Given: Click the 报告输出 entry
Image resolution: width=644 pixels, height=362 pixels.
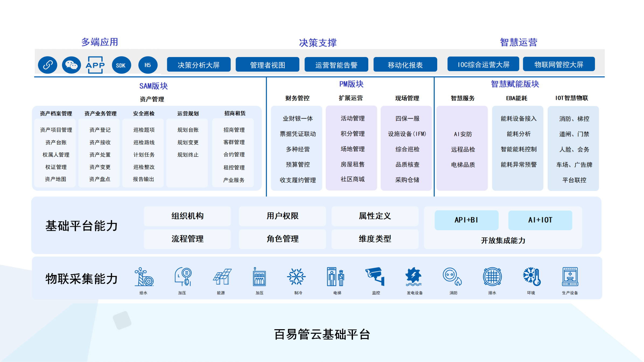Looking at the screenshot, I should [x=143, y=179].
